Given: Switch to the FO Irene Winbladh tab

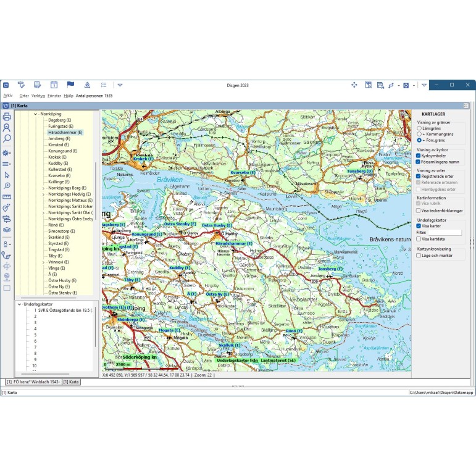Looking at the screenshot, I should coord(33,382).
